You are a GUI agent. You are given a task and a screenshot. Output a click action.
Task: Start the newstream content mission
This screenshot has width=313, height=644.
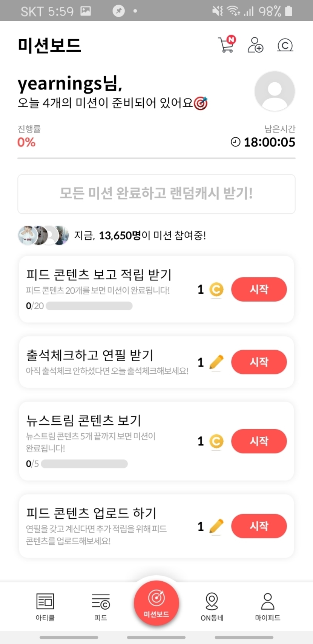coord(259,441)
